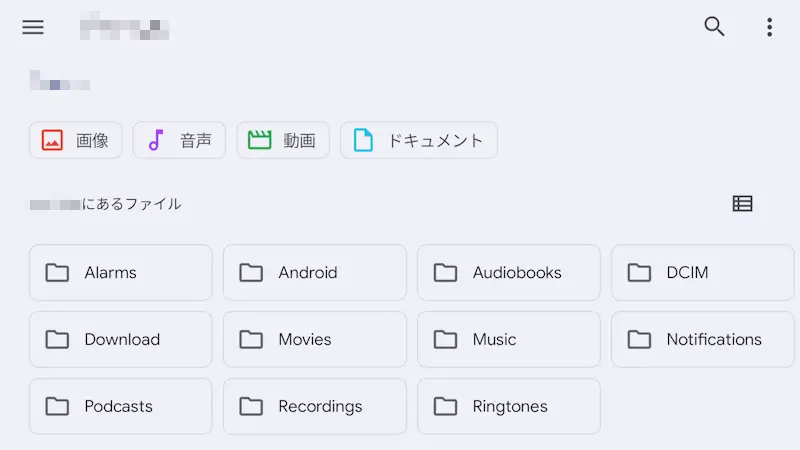
Task: Open the Podcasts folder
Action: (121, 406)
